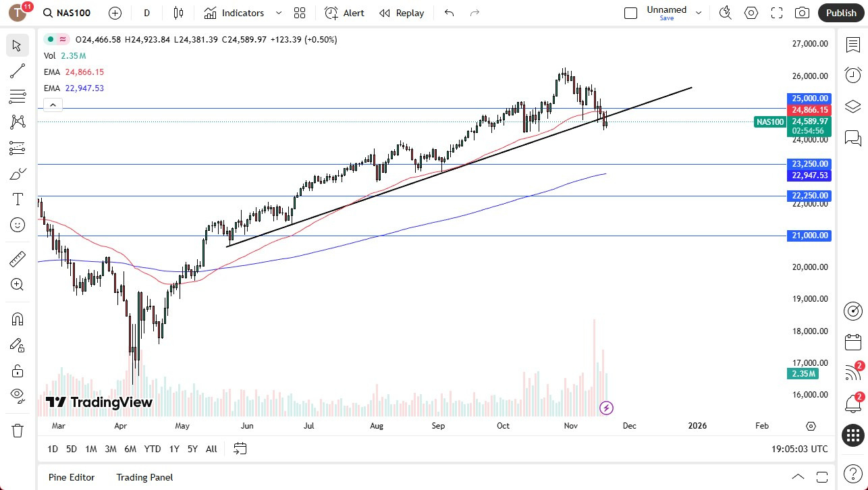The height and width of the screenshot is (490, 868).
Task: Select the Text annotation tool
Action: [17, 198]
